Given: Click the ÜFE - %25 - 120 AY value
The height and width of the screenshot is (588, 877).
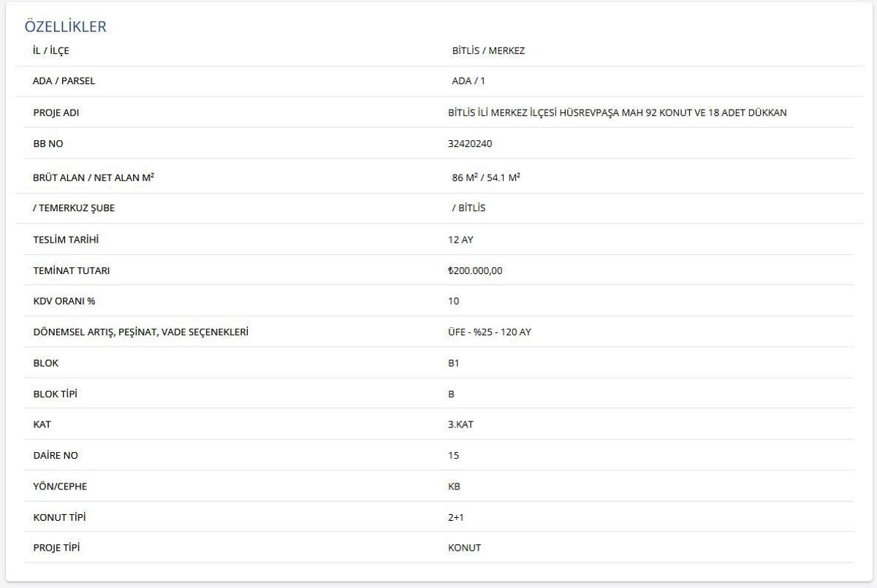Looking at the screenshot, I should [x=490, y=332].
